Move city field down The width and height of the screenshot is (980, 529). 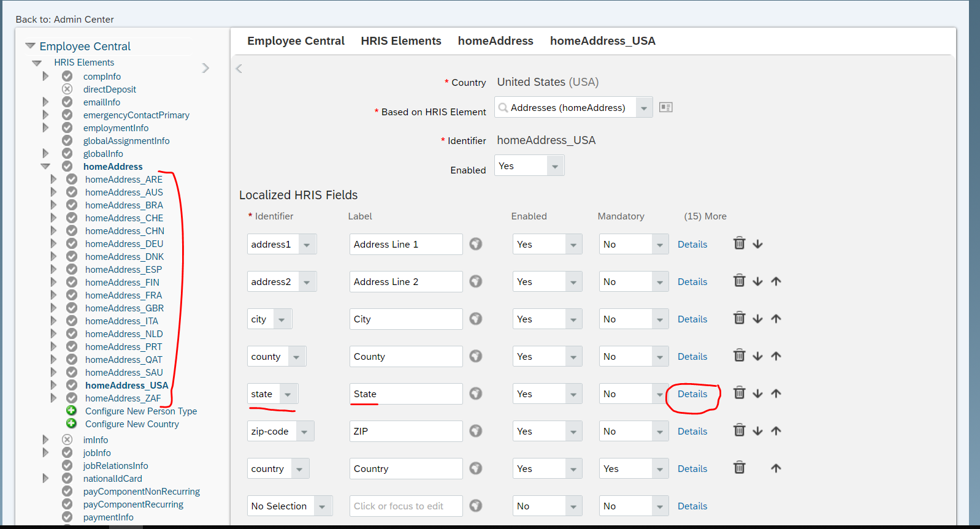tap(757, 319)
